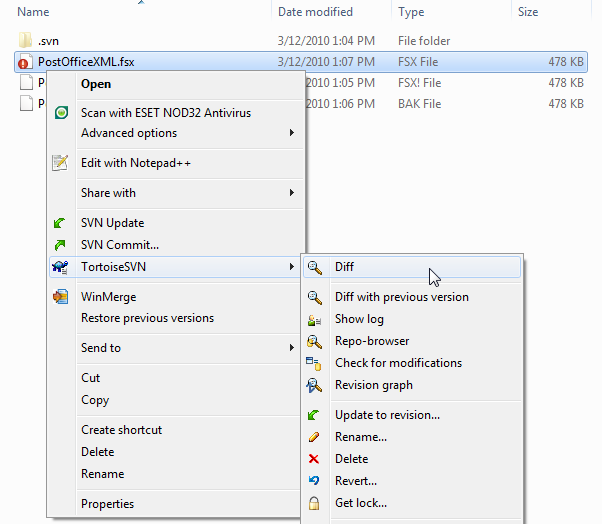Sort files by Date modified column

[315, 12]
